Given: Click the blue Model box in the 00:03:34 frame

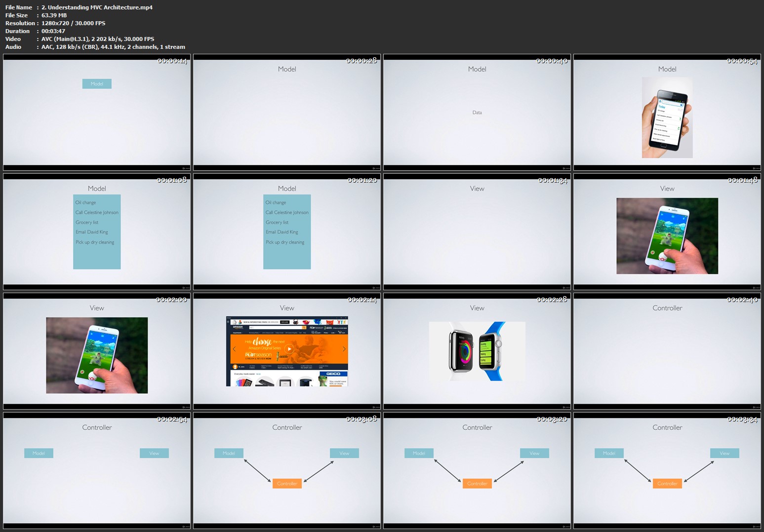Looking at the screenshot, I should pyautogui.click(x=609, y=453).
